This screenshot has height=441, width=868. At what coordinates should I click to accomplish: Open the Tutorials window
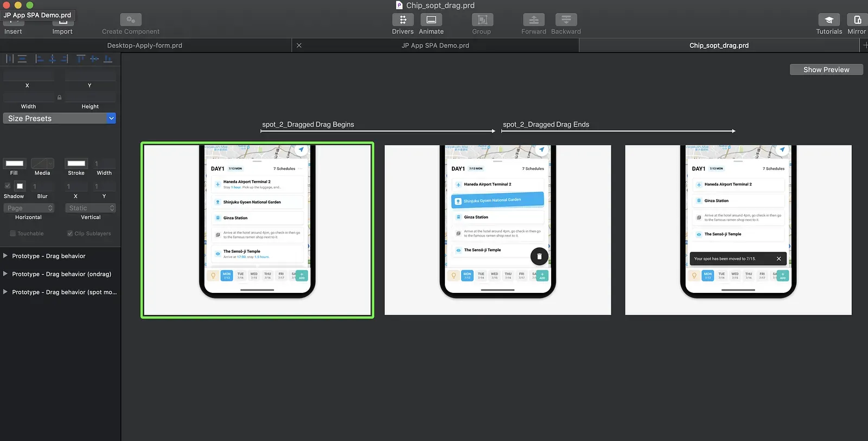tap(829, 20)
